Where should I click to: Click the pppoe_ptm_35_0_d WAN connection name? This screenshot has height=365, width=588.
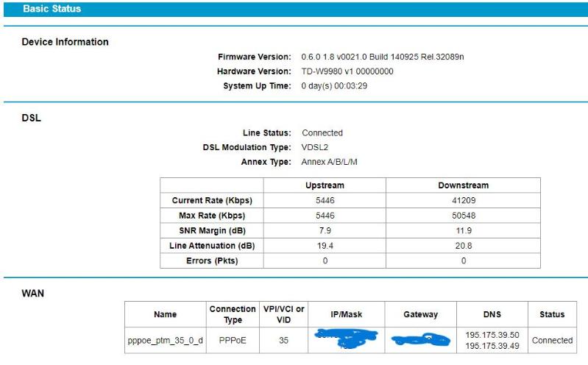tap(165, 341)
